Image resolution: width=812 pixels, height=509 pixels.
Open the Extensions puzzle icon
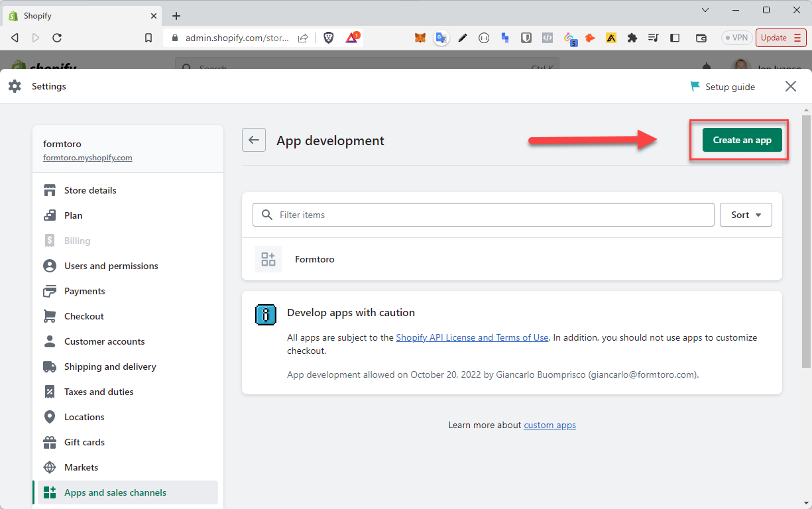click(x=632, y=38)
